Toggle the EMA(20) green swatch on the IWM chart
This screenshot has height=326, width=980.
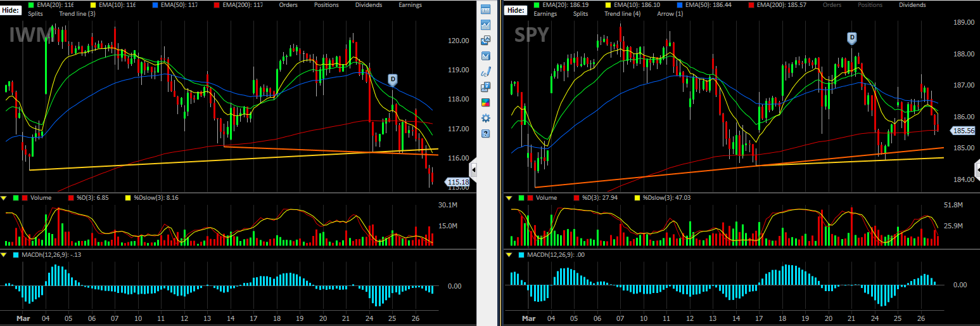click(32, 5)
